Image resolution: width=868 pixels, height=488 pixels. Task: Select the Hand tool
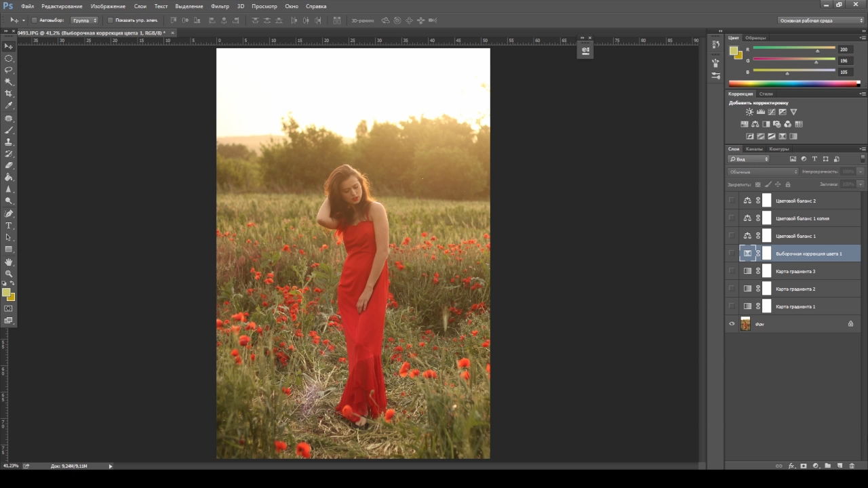(9, 262)
